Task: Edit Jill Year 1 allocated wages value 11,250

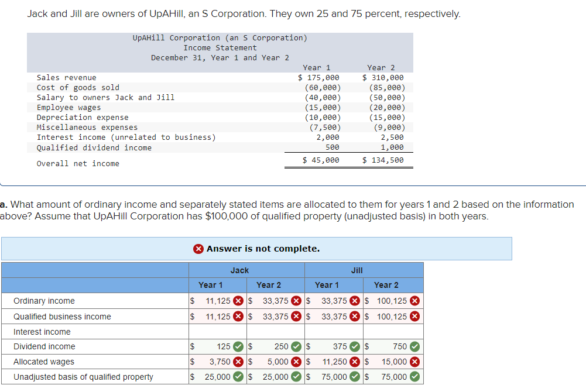Action: click(335, 362)
